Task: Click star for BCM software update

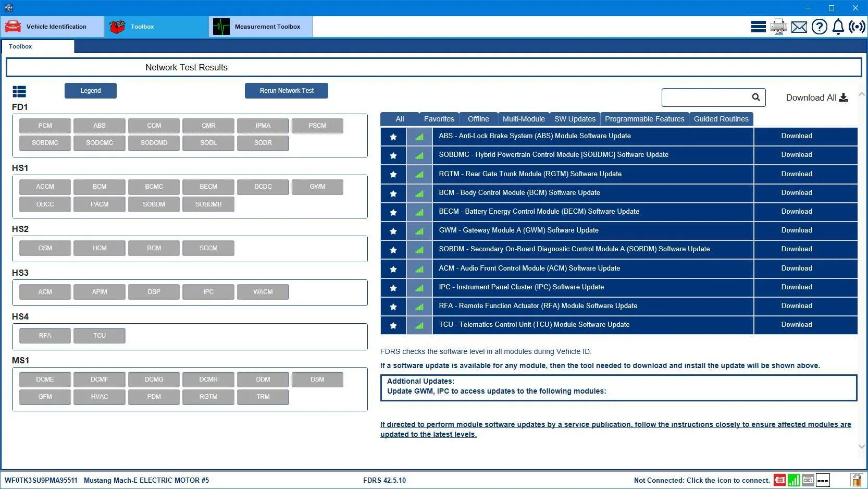Action: click(x=393, y=193)
